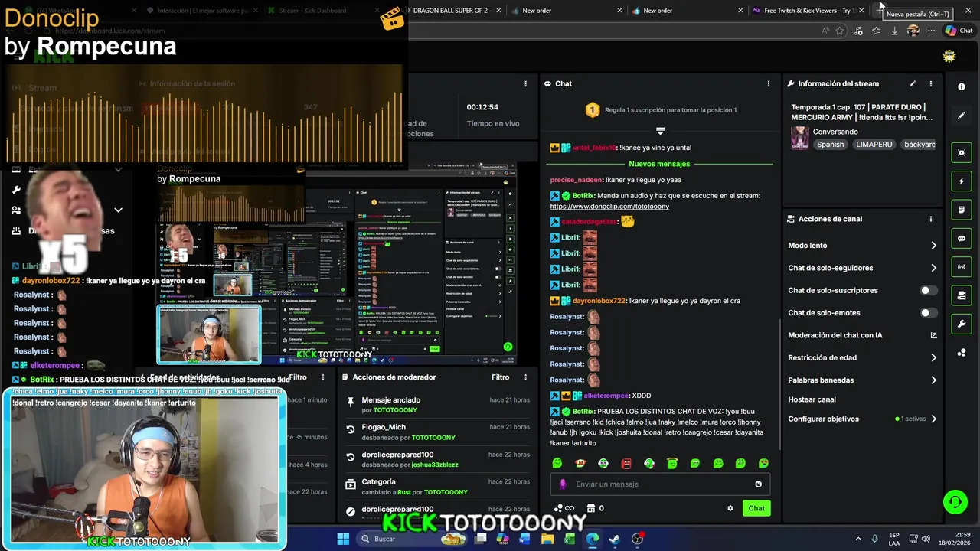Image resolution: width=980 pixels, height=551 pixels.
Task: Open Edge downloads icon
Action: click(894, 31)
